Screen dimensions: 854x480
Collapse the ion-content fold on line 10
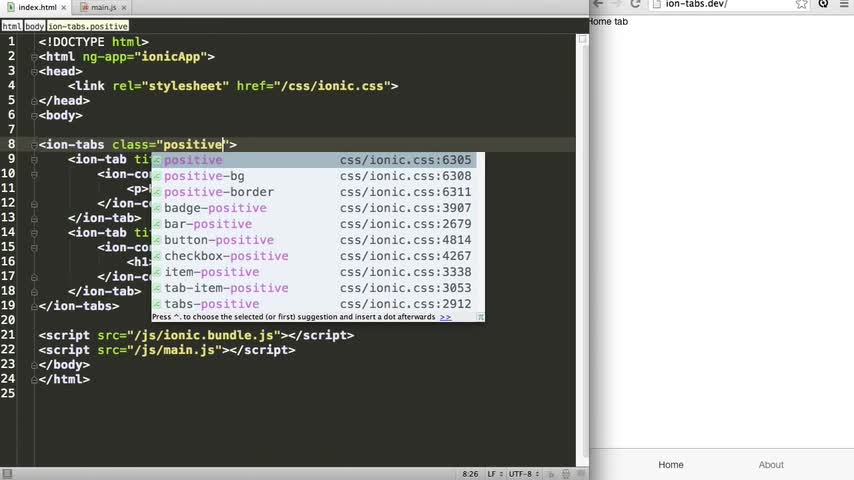click(x=34, y=174)
